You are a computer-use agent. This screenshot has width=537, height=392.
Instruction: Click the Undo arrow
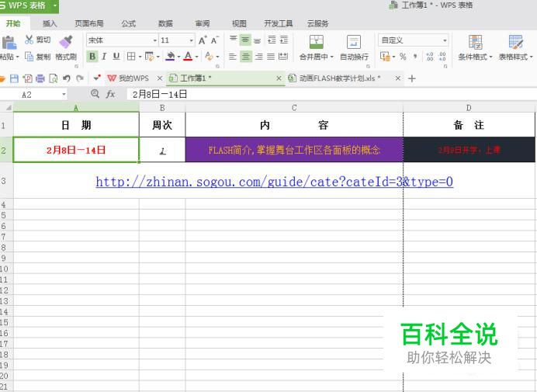point(67,78)
